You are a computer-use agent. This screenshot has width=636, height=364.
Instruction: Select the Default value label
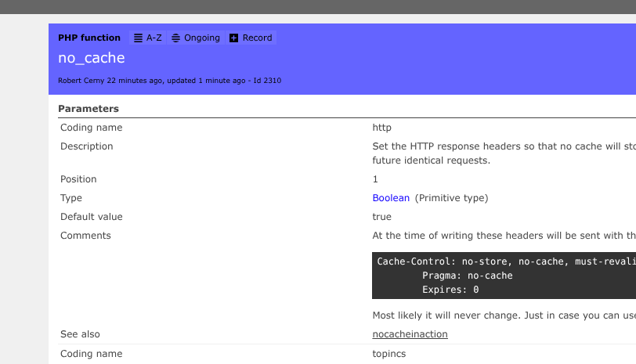92,217
